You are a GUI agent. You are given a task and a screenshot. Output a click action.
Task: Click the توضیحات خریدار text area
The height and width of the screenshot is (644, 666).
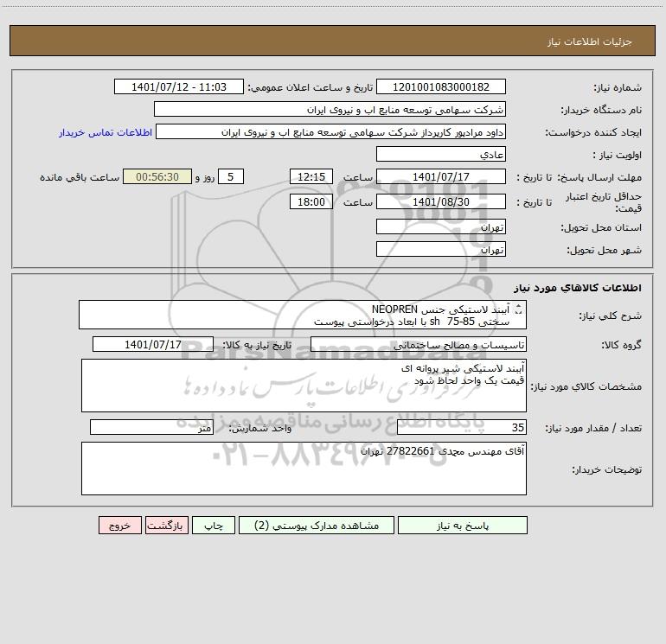pyautogui.click(x=304, y=469)
